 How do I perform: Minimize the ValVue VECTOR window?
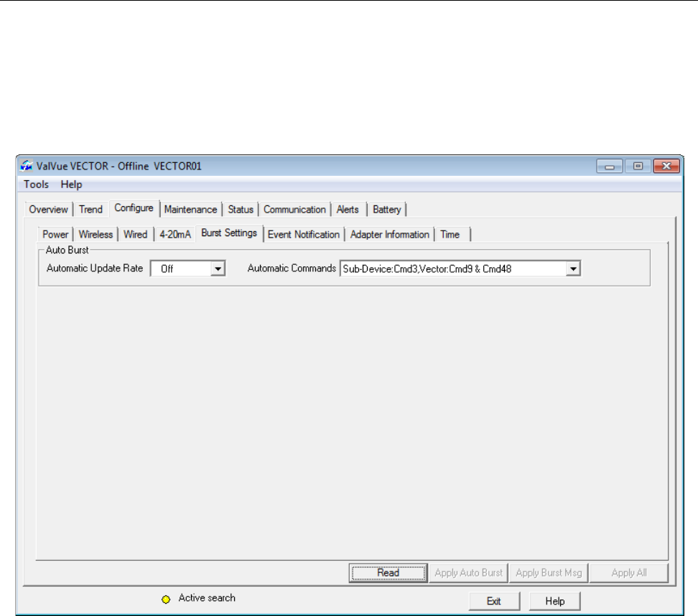610,166
